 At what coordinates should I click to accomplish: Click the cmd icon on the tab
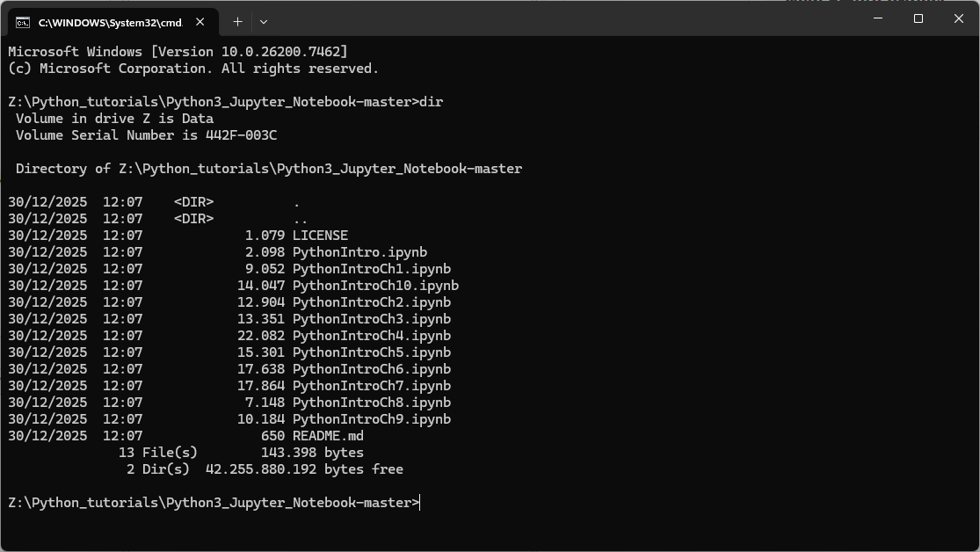(x=23, y=22)
